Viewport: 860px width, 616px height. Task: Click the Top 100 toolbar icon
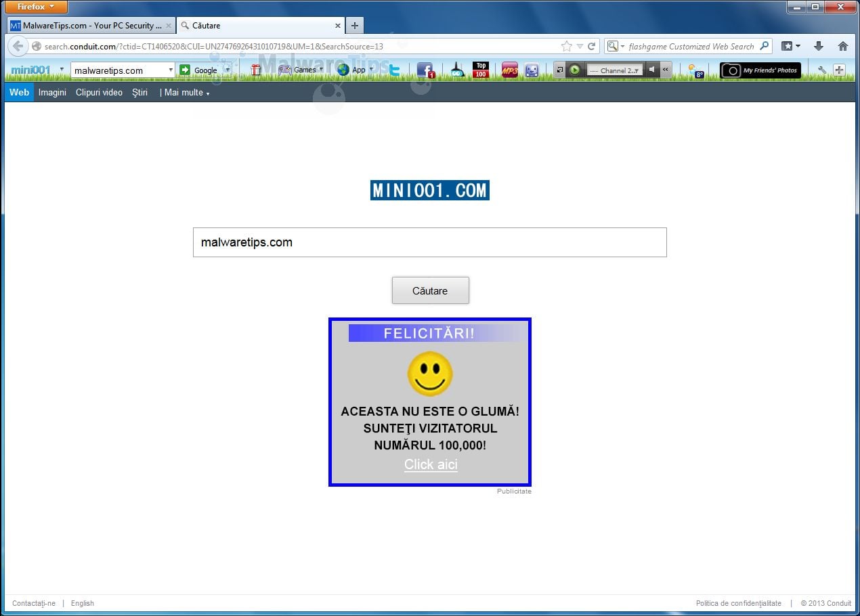pyautogui.click(x=481, y=70)
